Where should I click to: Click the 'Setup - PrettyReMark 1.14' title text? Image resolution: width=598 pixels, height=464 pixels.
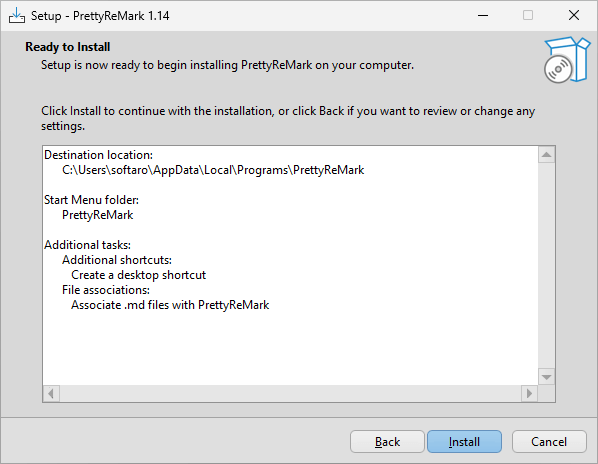(100, 16)
